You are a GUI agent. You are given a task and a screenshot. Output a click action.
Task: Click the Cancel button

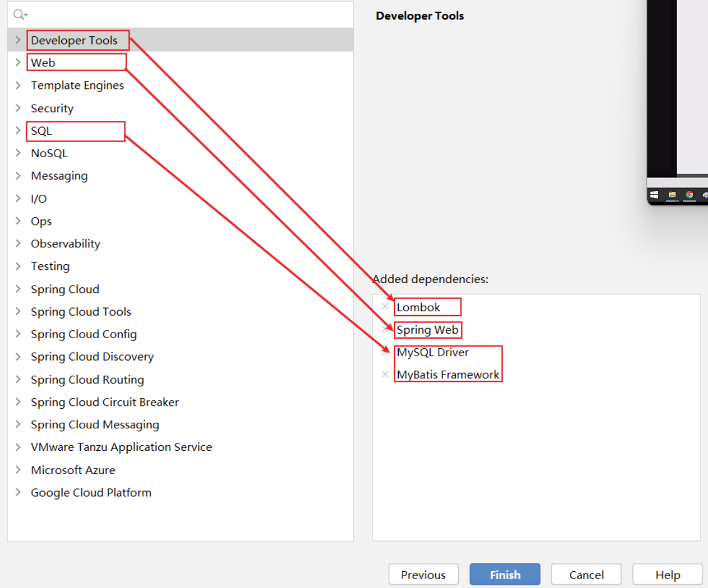[x=586, y=574]
